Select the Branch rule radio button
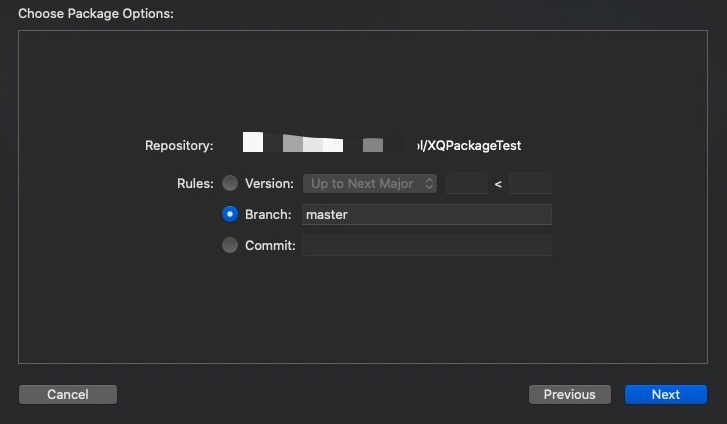 tap(230, 214)
